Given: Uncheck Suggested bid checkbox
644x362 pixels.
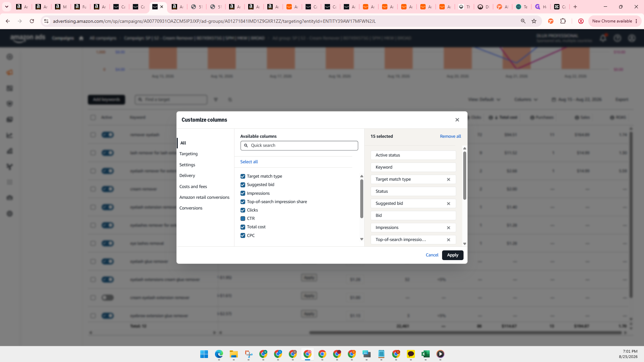Looking at the screenshot, I should click(x=243, y=185).
